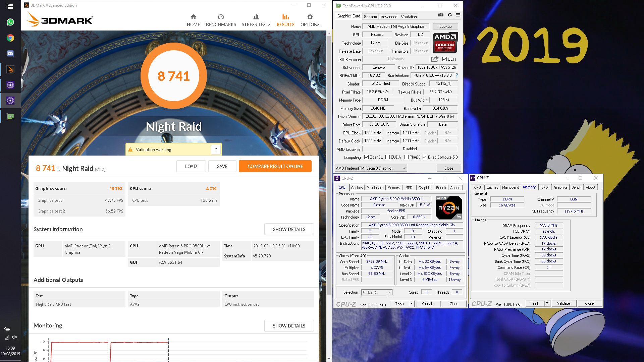This screenshot has height=362, width=644.
Task: Toggle the DirectCompute 5.0 checkbox
Action: click(x=425, y=157)
